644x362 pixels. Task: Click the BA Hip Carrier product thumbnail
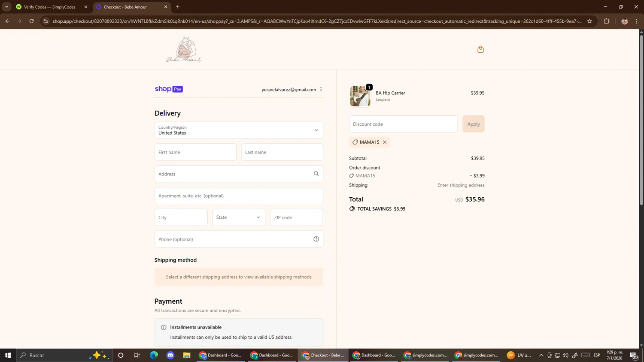pos(360,96)
